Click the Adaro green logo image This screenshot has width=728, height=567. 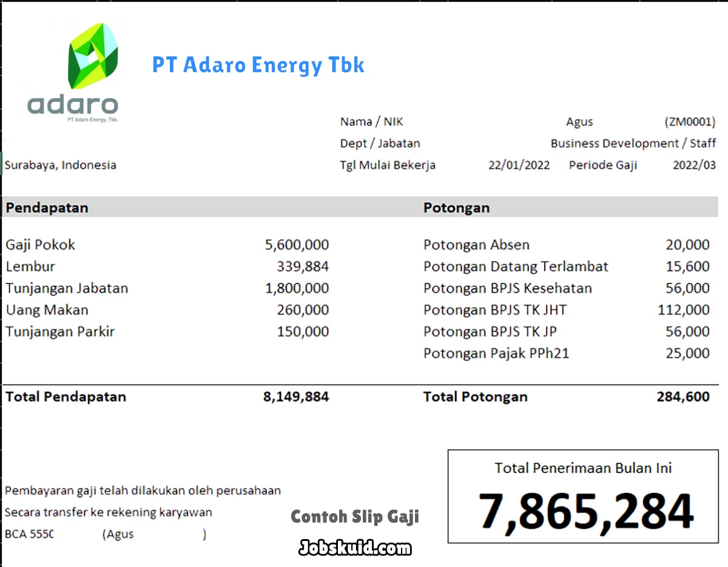(x=92, y=56)
